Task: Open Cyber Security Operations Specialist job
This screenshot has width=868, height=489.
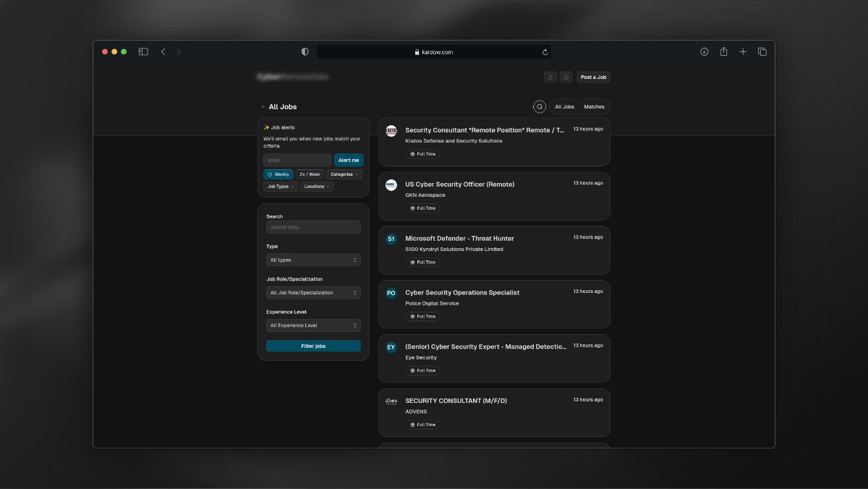Action: pos(462,293)
